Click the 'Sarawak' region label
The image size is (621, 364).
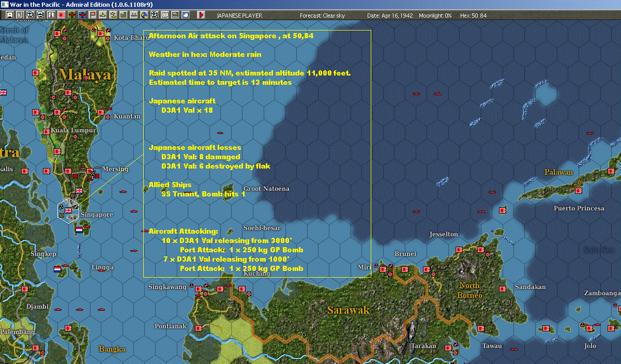coord(349,310)
